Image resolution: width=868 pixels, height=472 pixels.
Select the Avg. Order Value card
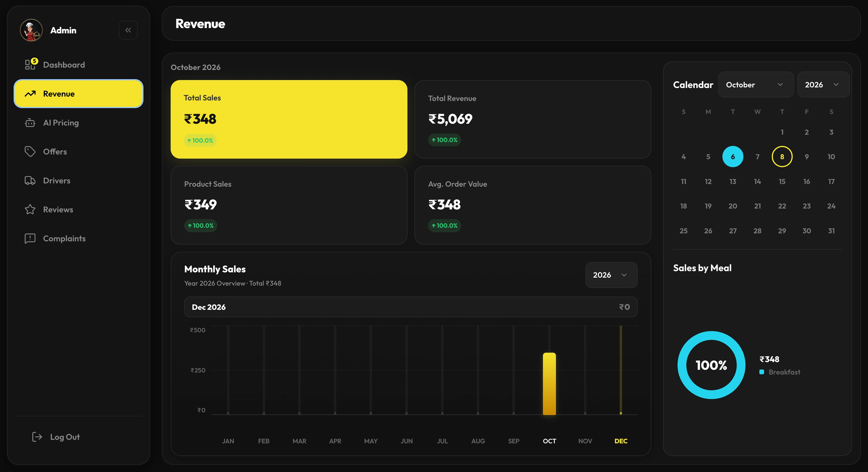coord(532,205)
